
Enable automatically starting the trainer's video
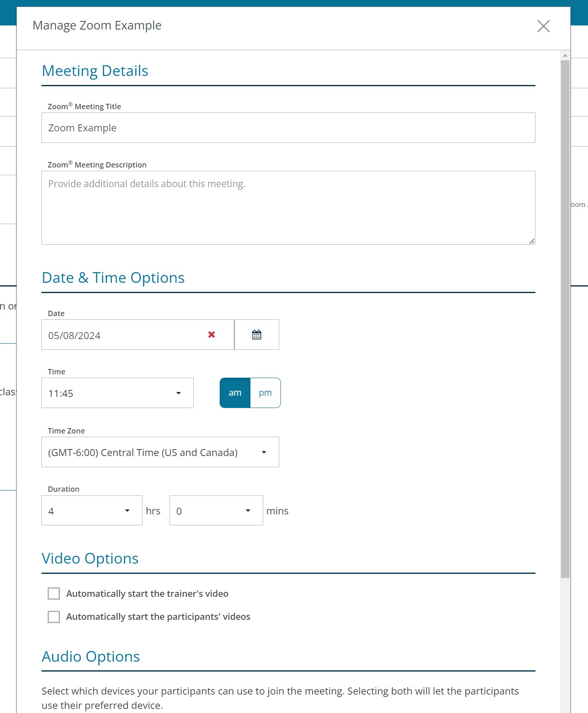pyautogui.click(x=54, y=594)
